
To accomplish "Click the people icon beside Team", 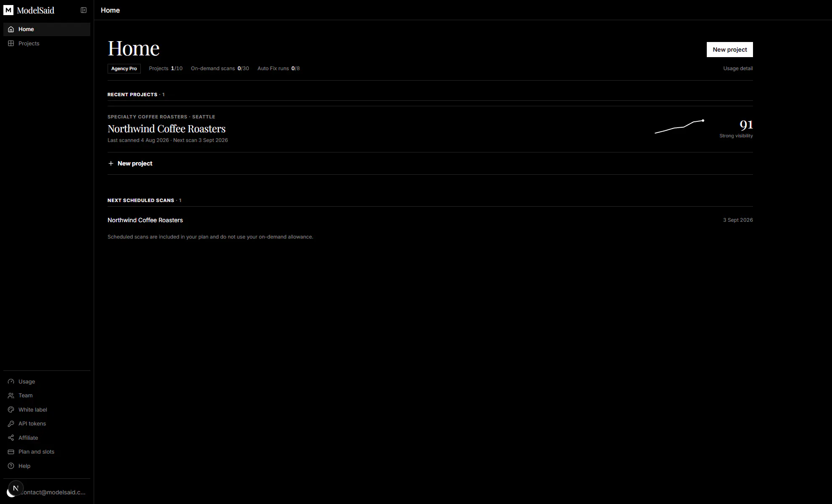I will (11, 396).
